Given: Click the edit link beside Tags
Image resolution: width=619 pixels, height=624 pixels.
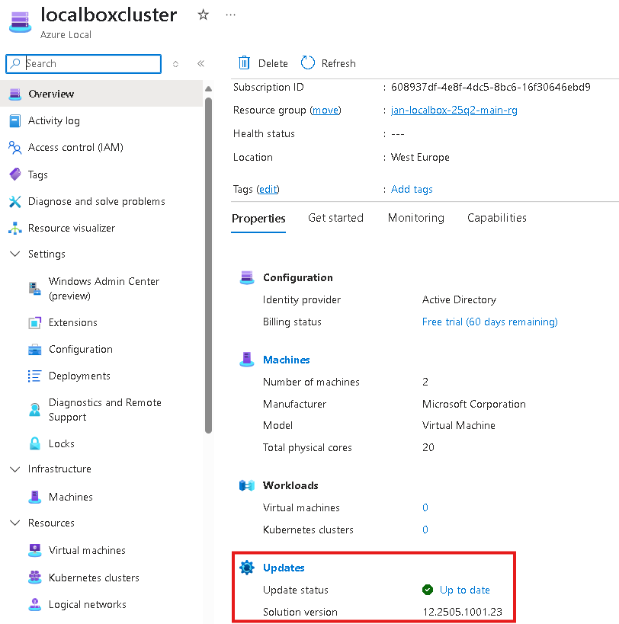Looking at the screenshot, I should click(268, 189).
